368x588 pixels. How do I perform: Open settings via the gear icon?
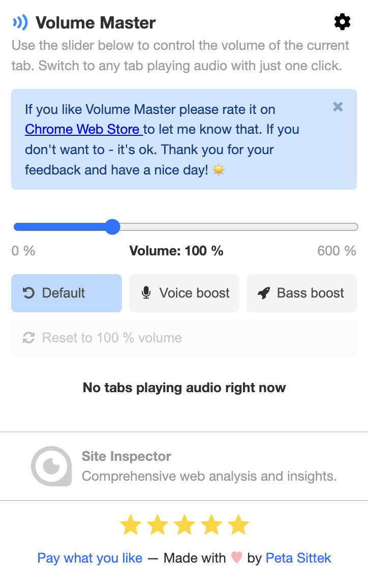[342, 22]
